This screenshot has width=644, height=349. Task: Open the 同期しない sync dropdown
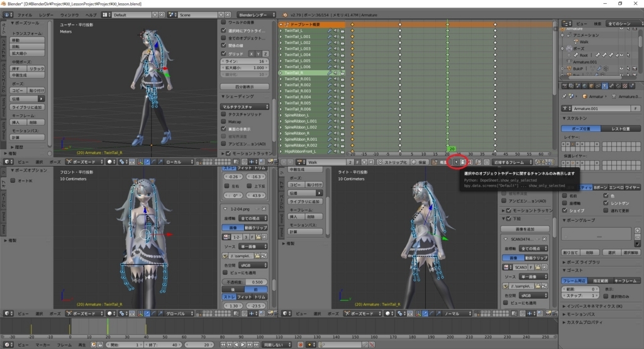[277, 345]
